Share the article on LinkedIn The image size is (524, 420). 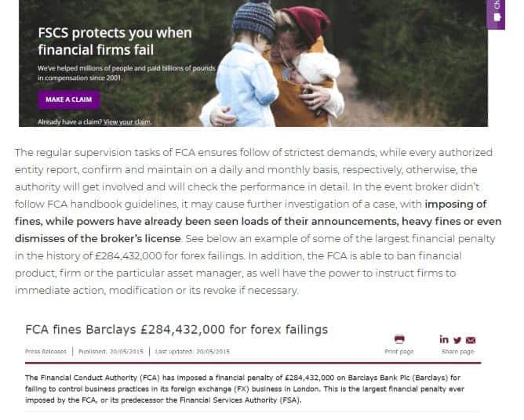(x=444, y=339)
